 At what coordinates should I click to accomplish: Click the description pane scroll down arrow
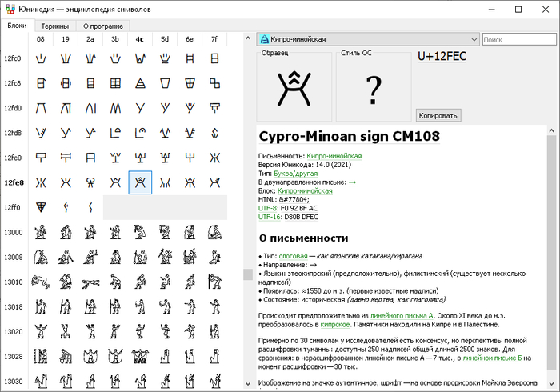[x=552, y=383]
